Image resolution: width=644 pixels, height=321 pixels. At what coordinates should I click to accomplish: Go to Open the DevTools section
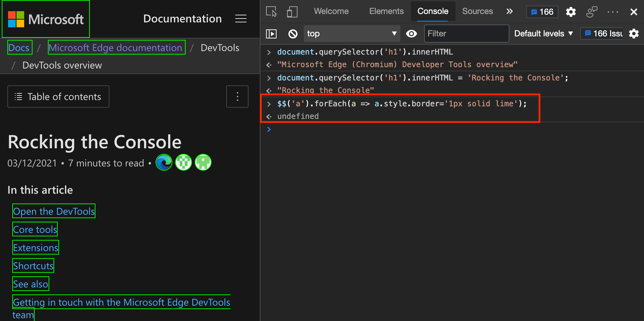pyautogui.click(x=54, y=211)
